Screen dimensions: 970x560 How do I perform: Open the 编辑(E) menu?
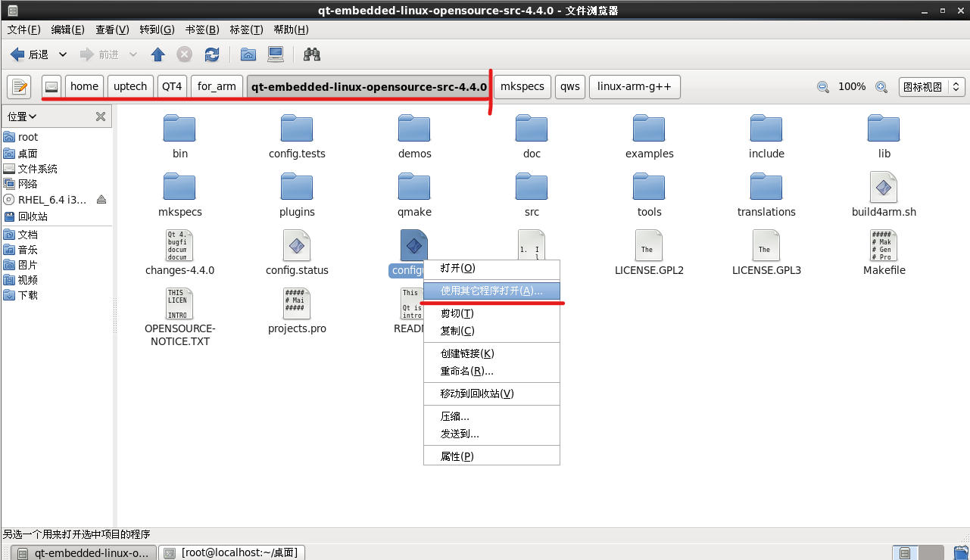coord(67,30)
